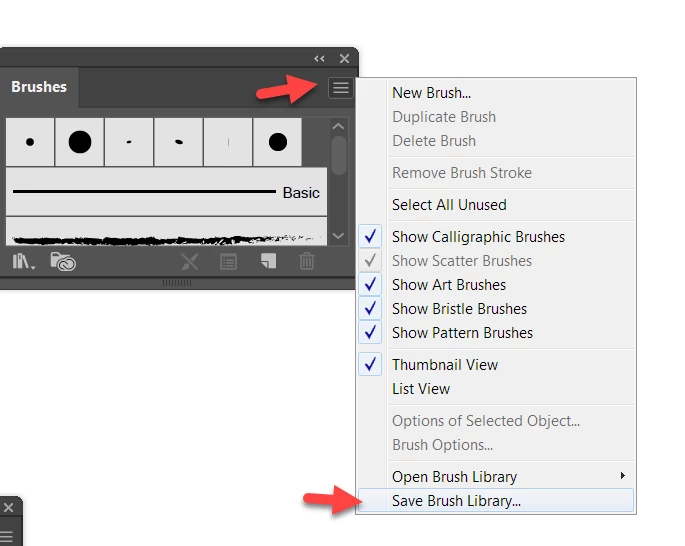Open the Brushes panel hamburger menu
685x546 pixels.
tap(341, 88)
